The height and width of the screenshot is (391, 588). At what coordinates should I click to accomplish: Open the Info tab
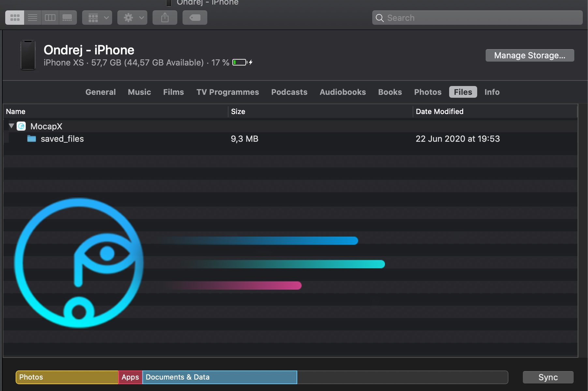point(492,92)
